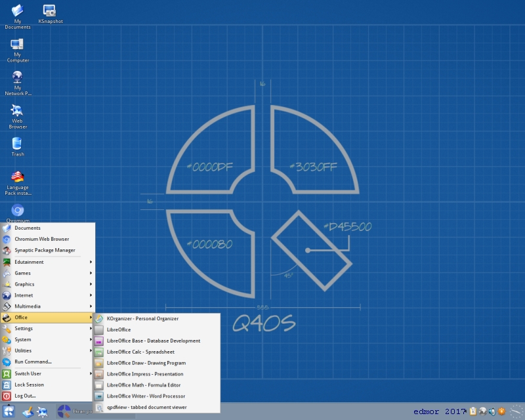Expand the Internet submenu
Viewport: 525px width, 420px height.
pyautogui.click(x=47, y=295)
